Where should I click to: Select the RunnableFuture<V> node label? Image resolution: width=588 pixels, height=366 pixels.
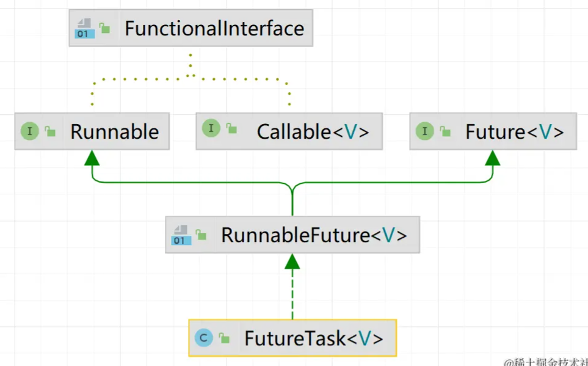(x=314, y=235)
